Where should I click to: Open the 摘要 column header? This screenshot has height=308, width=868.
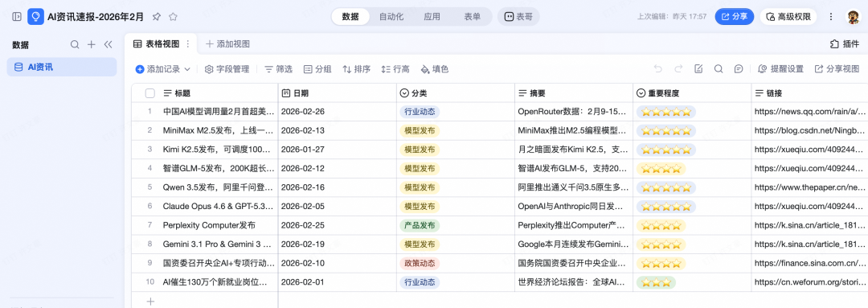coord(574,93)
